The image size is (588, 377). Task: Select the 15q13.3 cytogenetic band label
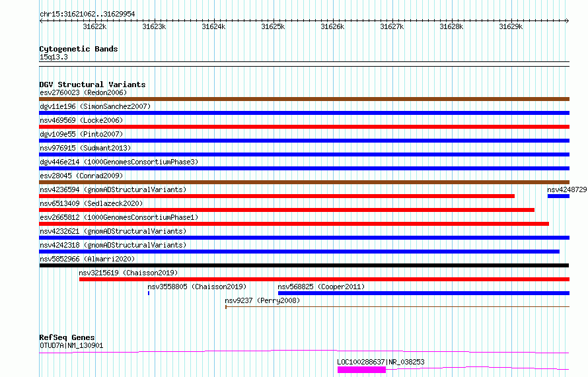click(x=54, y=57)
